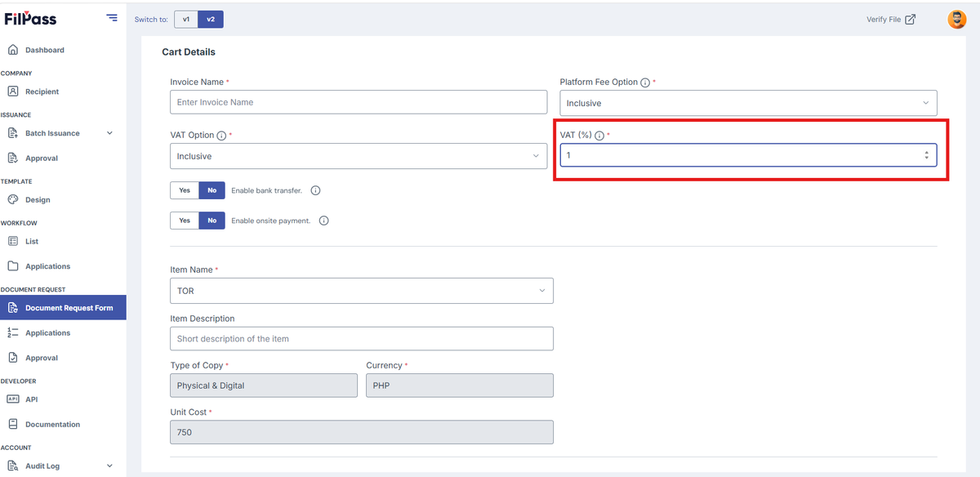Viewport: 980px width, 477px height.
Task: Open the VAT Option dropdown
Action: click(x=359, y=156)
